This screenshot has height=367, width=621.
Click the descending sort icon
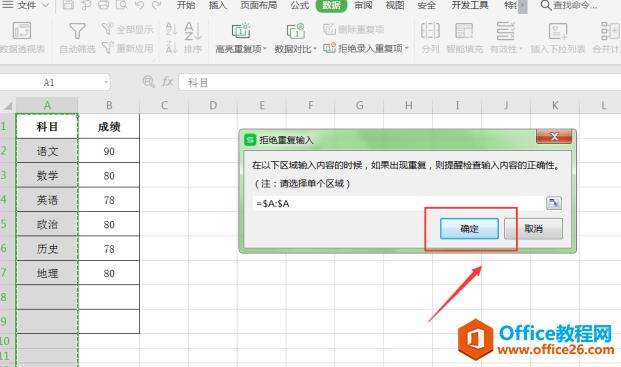coord(171,48)
